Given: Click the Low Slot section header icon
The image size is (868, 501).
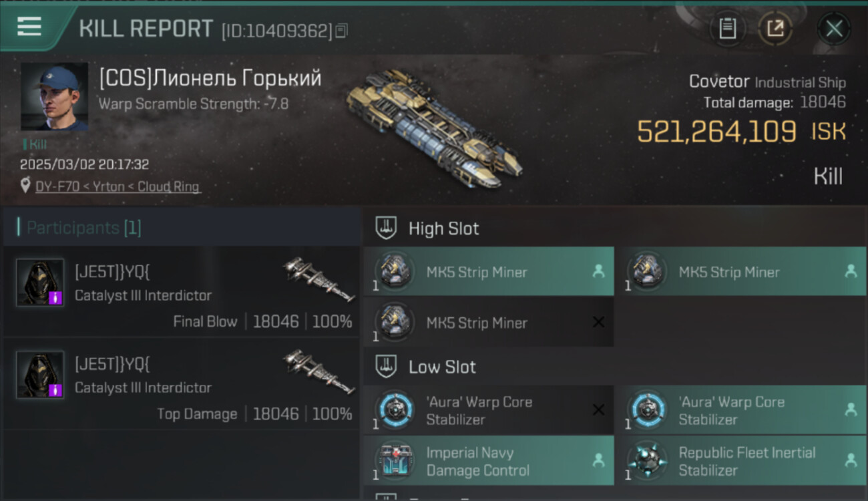Looking at the screenshot, I should point(386,367).
